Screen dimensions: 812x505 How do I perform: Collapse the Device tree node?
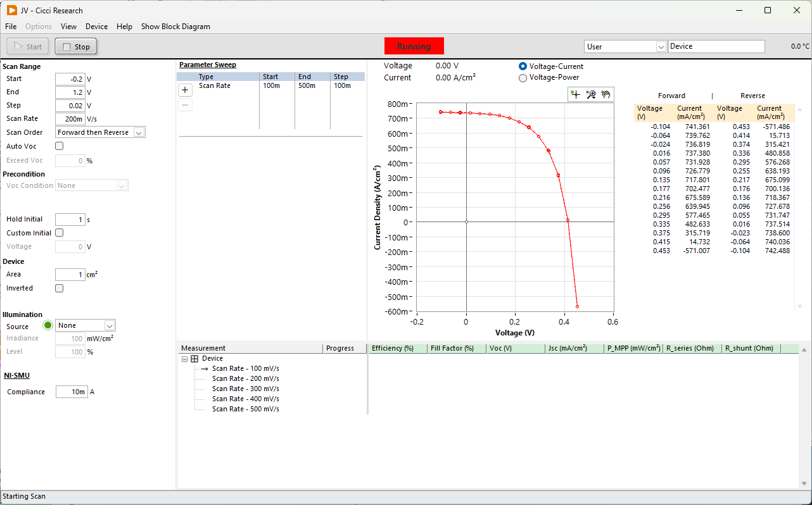[185, 359]
